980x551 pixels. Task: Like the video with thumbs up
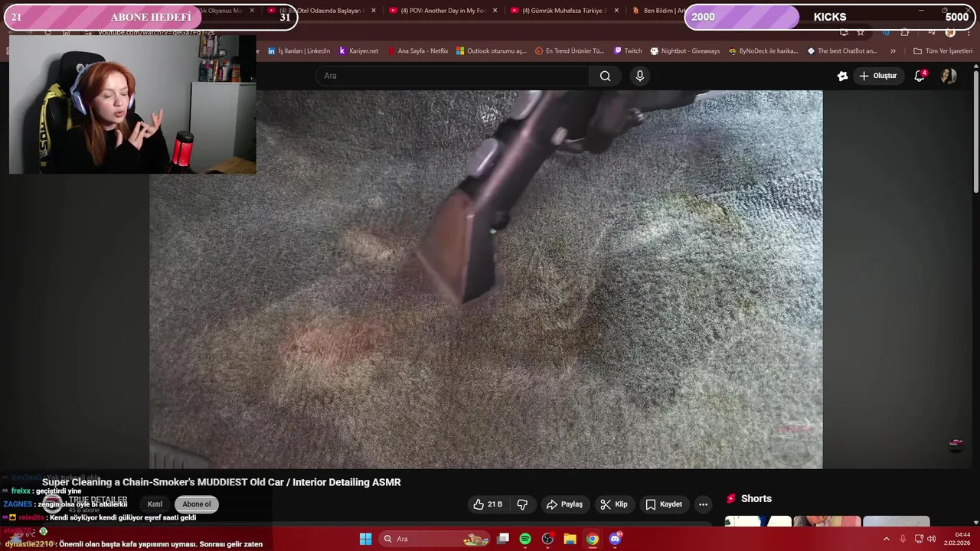[x=488, y=504]
